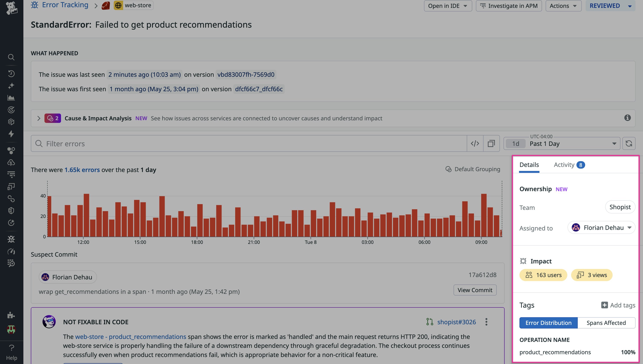Switch to the Spans Affected toggle
Viewport: 643px width, 364px height.
606,323
